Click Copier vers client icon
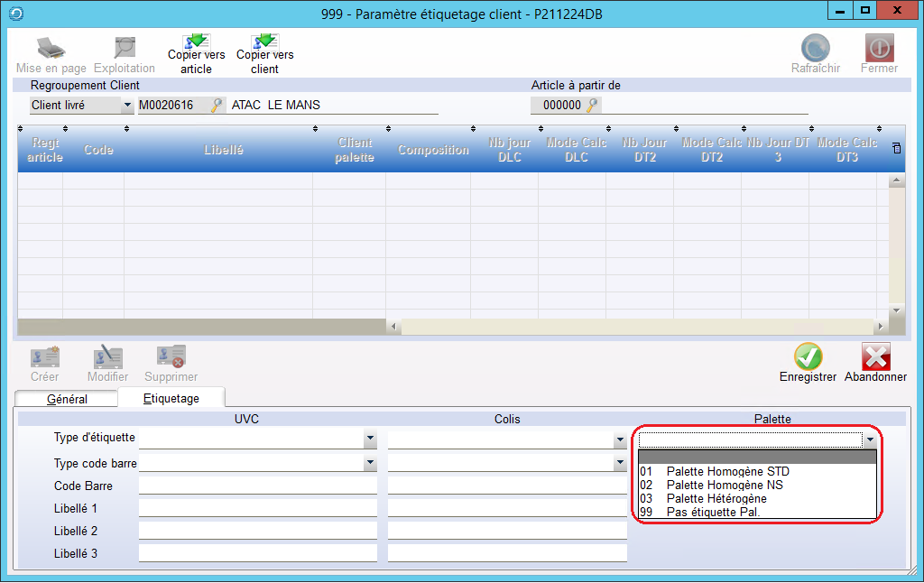The width and height of the screenshot is (924, 583). pos(264,42)
